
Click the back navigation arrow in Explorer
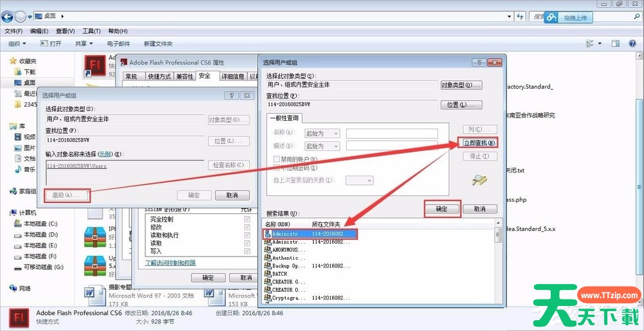9,15
